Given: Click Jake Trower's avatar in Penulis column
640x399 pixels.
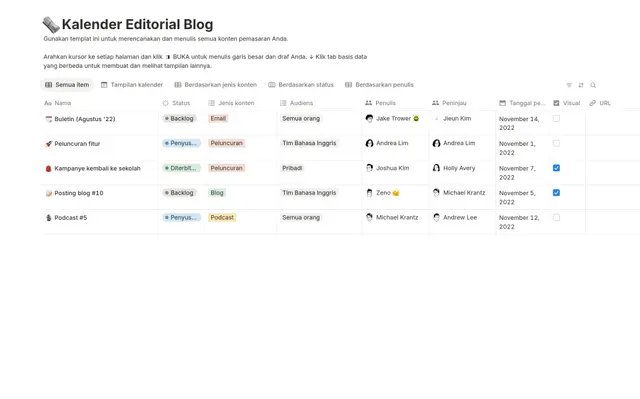Looking at the screenshot, I should (369, 119).
